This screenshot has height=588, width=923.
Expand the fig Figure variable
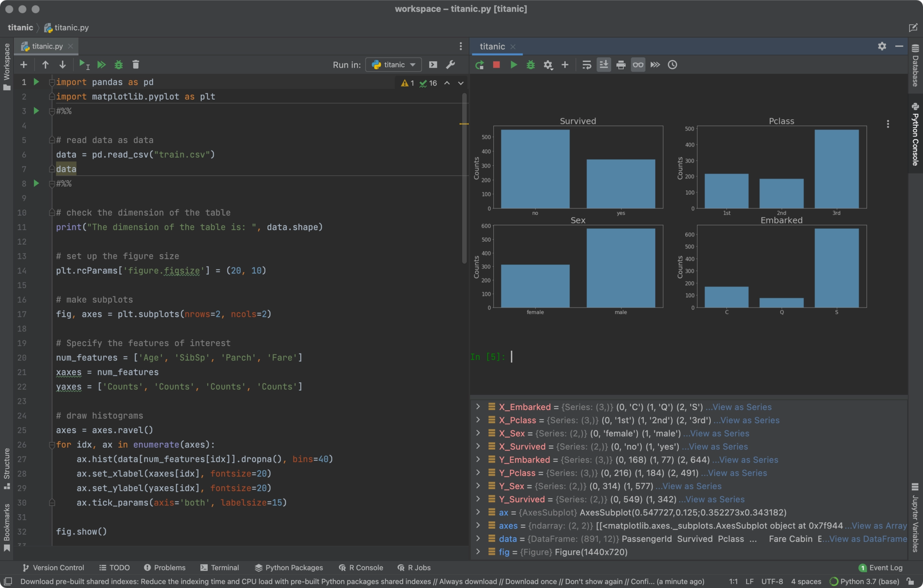pyautogui.click(x=478, y=551)
